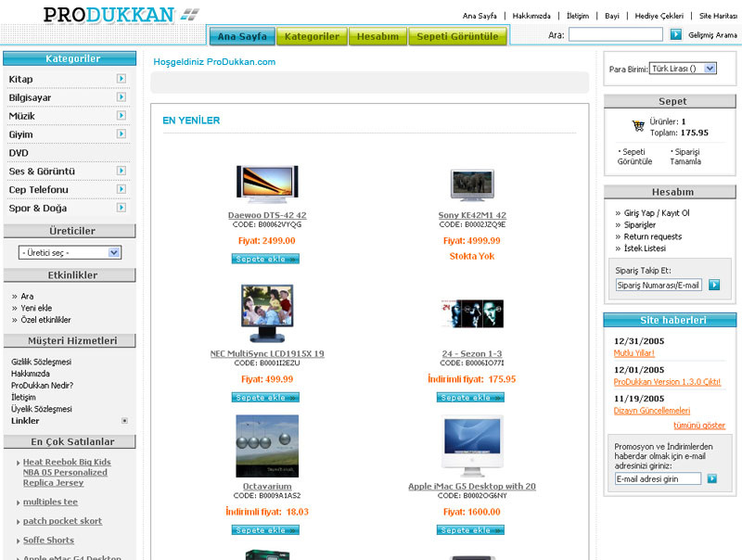Open İstek Listesi link
Screen dimensions: 742x560
pyautogui.click(x=645, y=248)
